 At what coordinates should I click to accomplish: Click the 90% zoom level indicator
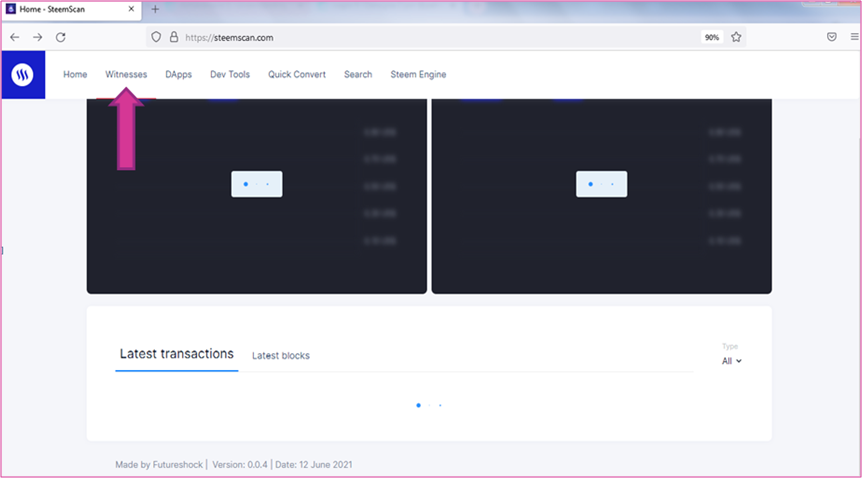[x=712, y=37]
